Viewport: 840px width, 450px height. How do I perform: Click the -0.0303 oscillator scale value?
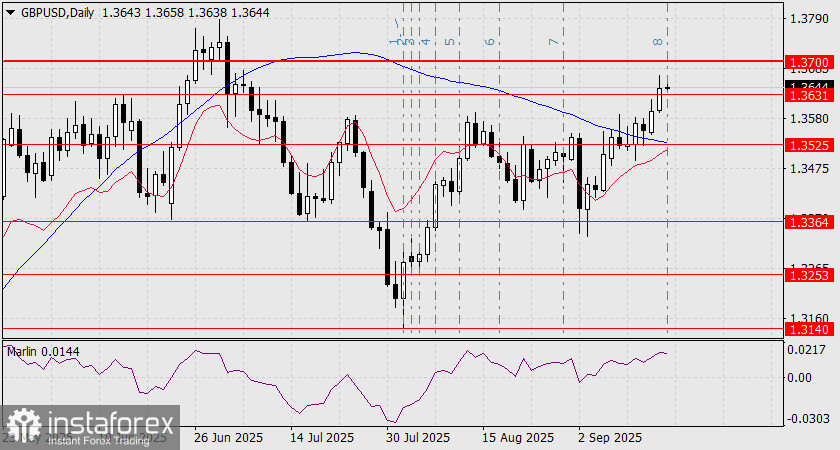click(807, 418)
